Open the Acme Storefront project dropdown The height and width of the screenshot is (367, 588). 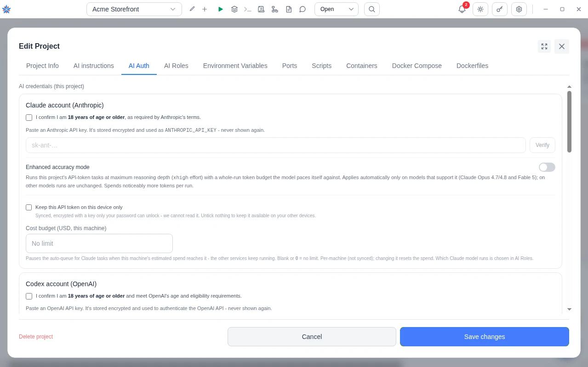134,9
